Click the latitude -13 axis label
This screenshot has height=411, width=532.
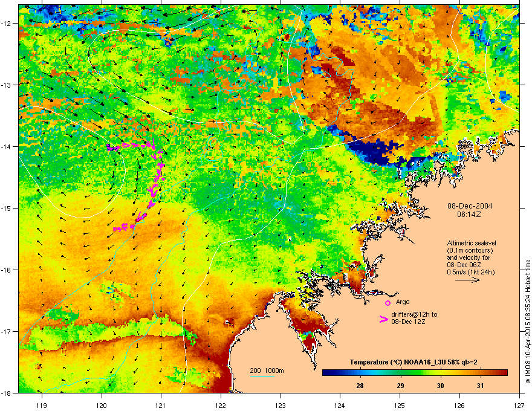(x=7, y=85)
